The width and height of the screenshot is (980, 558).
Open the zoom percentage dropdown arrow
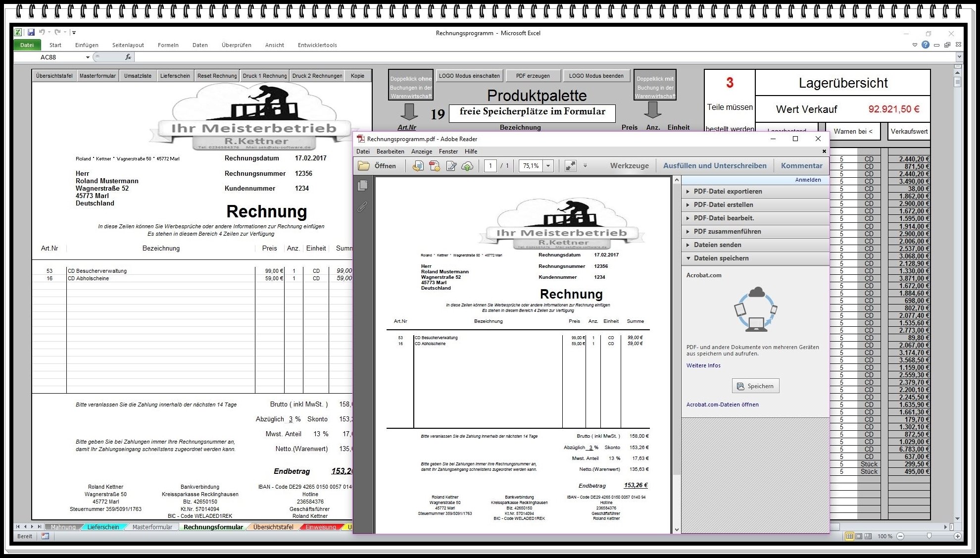(548, 166)
